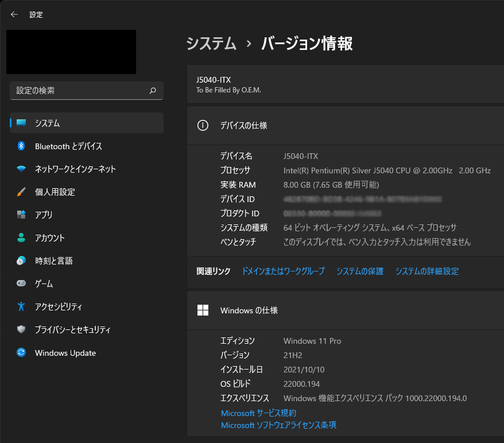Open 時刻と言語 settings page
The height and width of the screenshot is (443, 504).
click(x=54, y=261)
